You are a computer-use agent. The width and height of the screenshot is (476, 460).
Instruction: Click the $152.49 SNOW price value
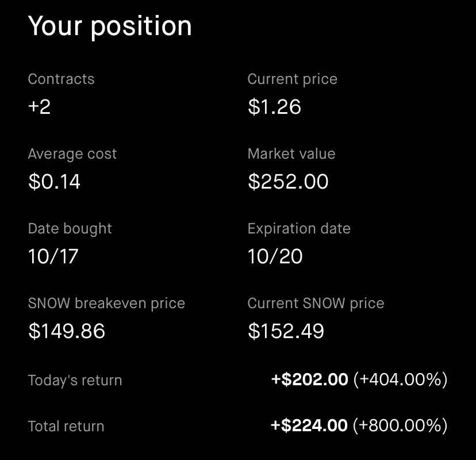click(x=286, y=331)
